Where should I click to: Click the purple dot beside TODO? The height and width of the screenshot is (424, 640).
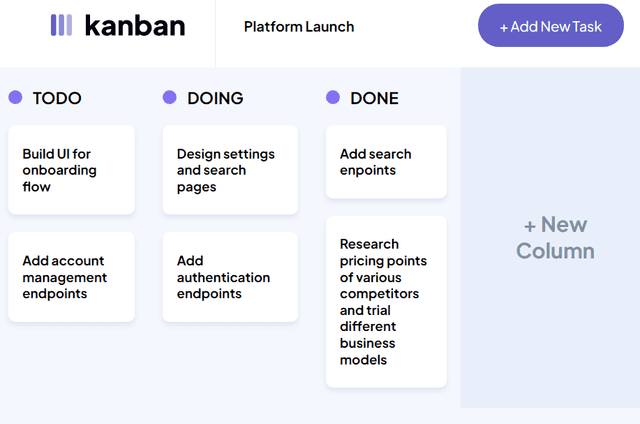15,97
